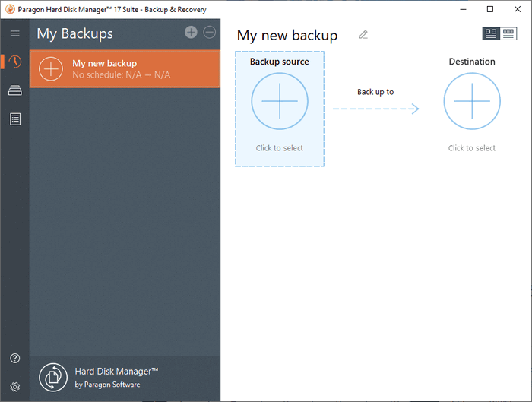532x402 pixels.
Task: Close the Paragon Hard Disk Manager window
Action: click(518, 9)
